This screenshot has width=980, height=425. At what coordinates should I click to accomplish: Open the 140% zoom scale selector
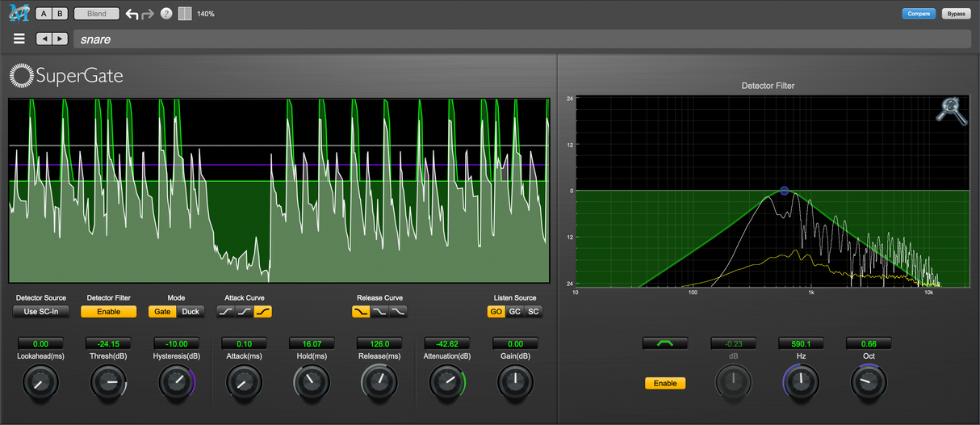[206, 15]
